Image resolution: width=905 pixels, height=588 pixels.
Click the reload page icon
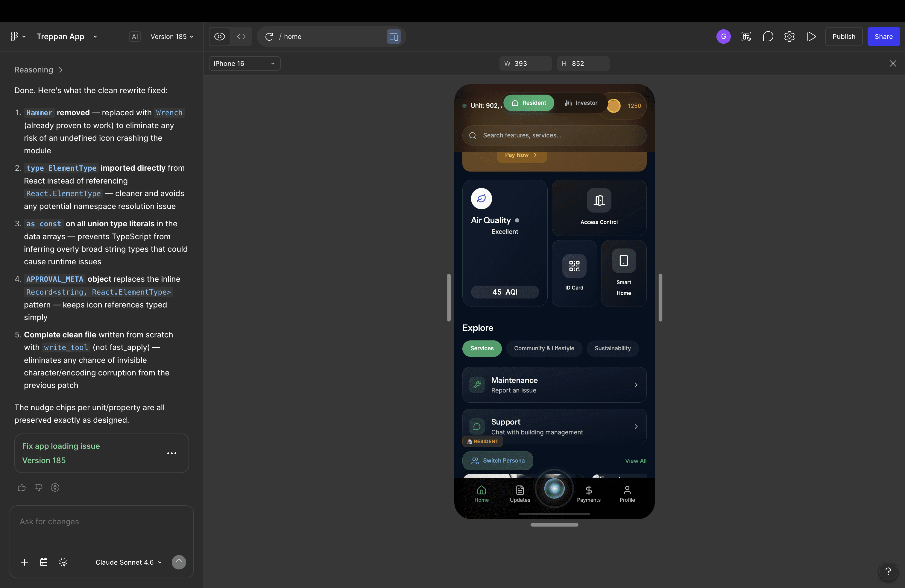269,37
